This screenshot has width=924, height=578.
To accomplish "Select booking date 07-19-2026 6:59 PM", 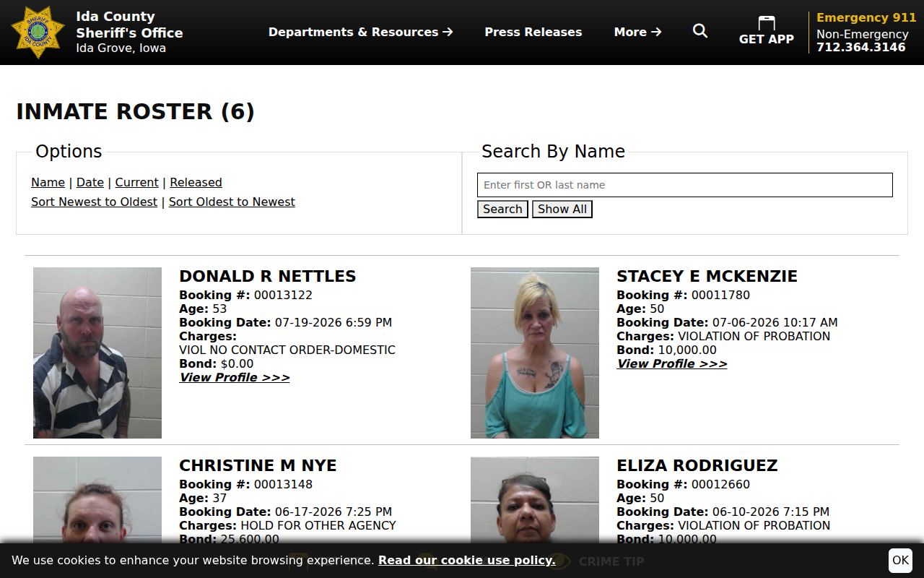I will pyautogui.click(x=334, y=323).
